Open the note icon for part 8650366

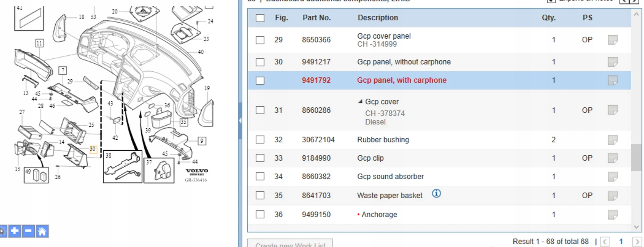(613, 40)
